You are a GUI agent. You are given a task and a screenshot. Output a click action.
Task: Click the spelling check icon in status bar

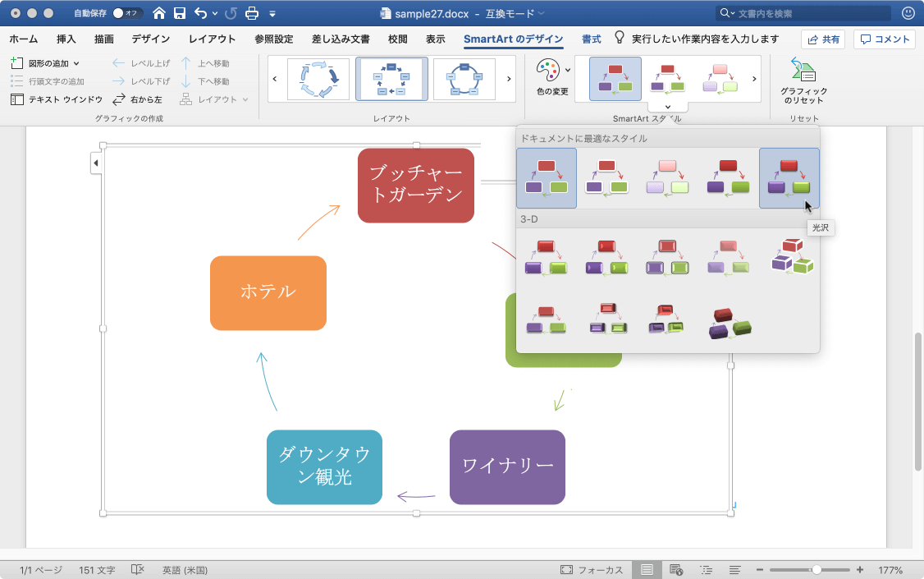tap(137, 570)
